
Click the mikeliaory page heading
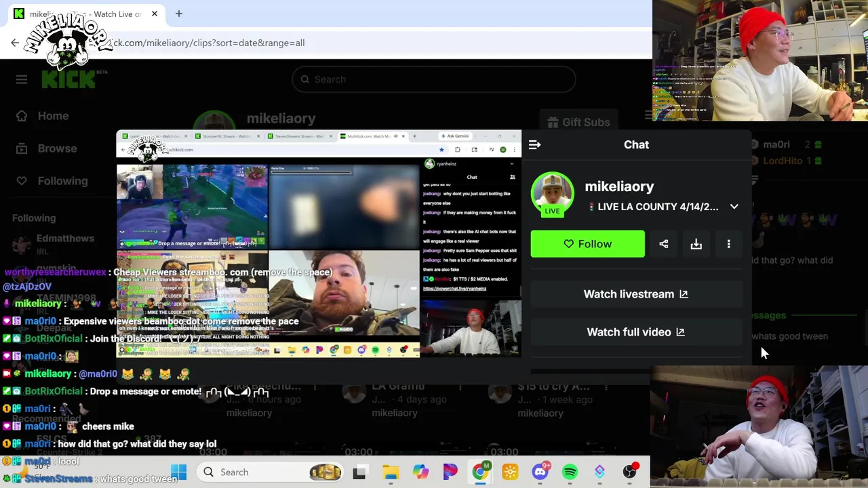point(281,119)
